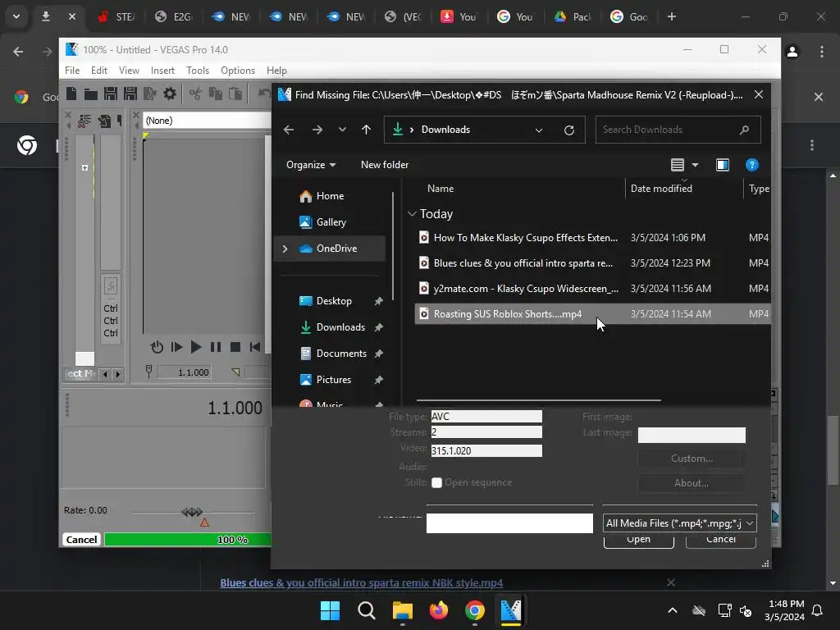Go back in the file dialog
The image size is (840, 630).
[x=289, y=130]
